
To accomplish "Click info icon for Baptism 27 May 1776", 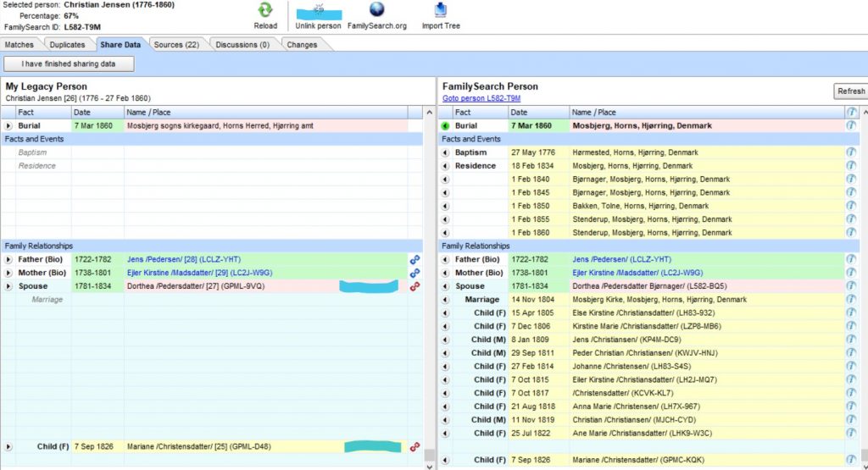I will click(851, 152).
